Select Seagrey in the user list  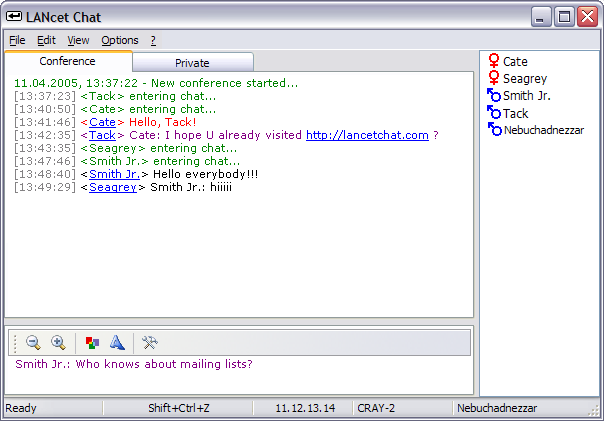523,79
